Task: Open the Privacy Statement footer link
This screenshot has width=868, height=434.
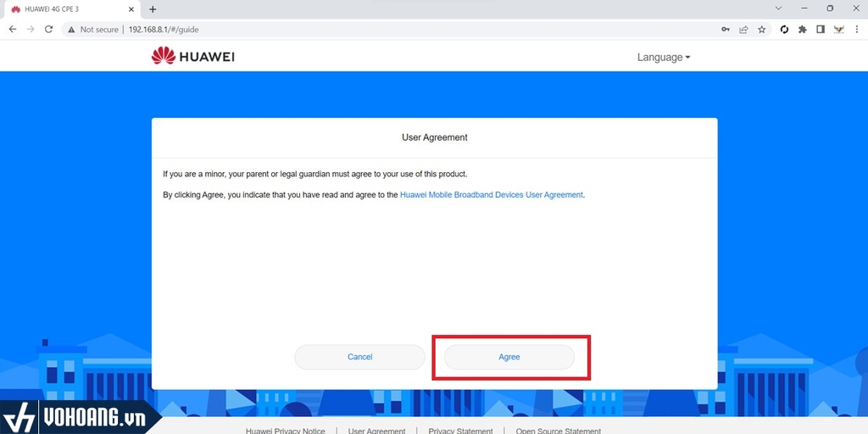Action: 460,431
